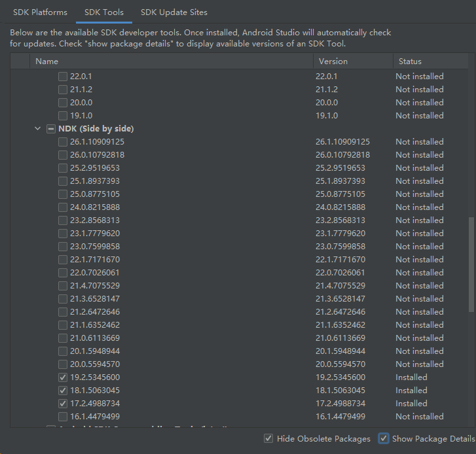The width and height of the screenshot is (476, 454).
Task: Open the SDK Update Sites tab
Action: coord(174,12)
